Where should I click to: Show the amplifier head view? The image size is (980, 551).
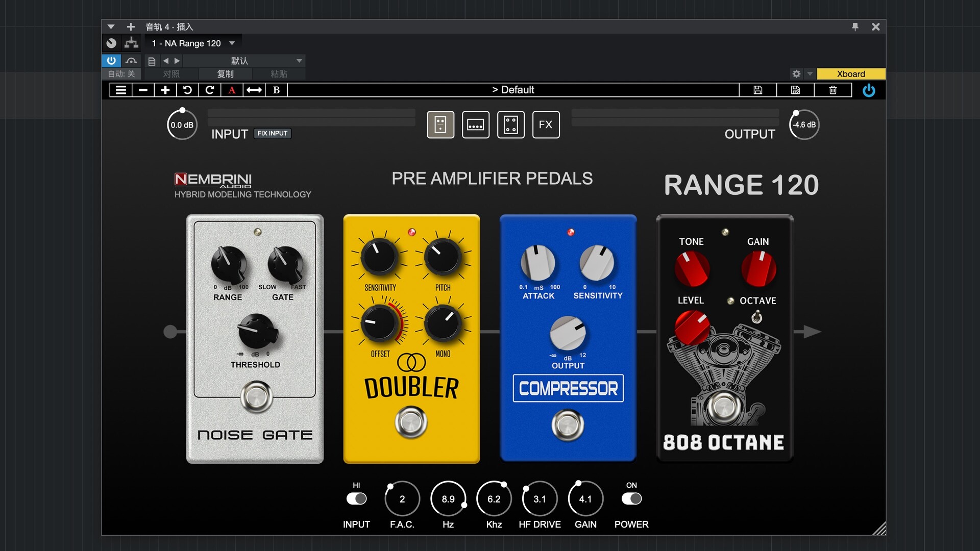coord(476,124)
